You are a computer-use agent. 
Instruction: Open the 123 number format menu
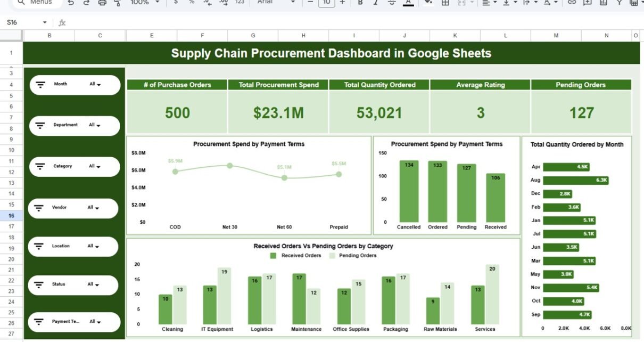[240, 3]
